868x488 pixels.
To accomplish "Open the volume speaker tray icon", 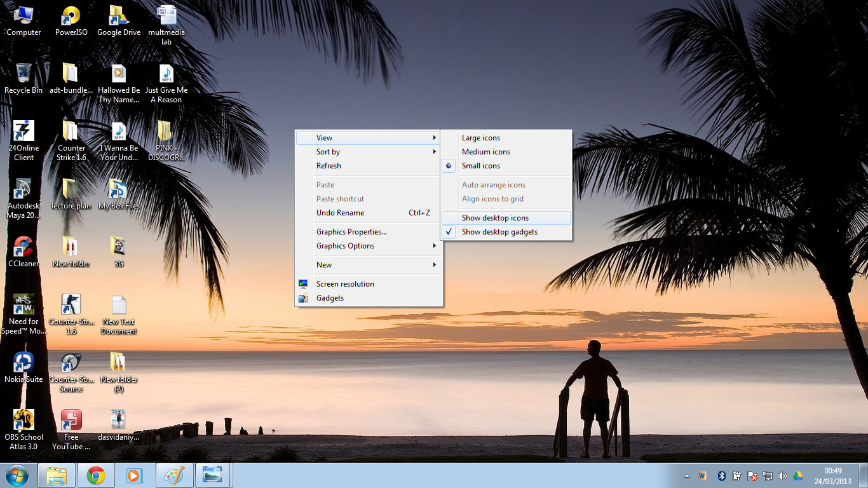I will coord(782,476).
